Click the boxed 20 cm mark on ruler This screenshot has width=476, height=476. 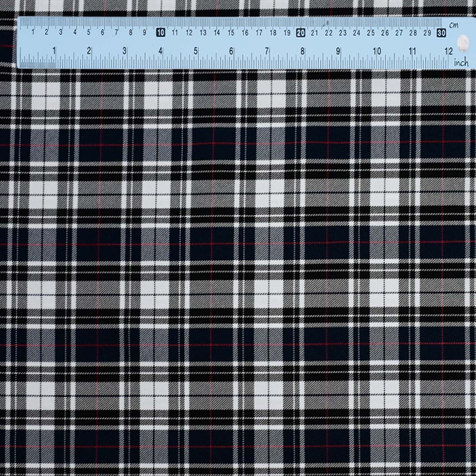click(301, 33)
